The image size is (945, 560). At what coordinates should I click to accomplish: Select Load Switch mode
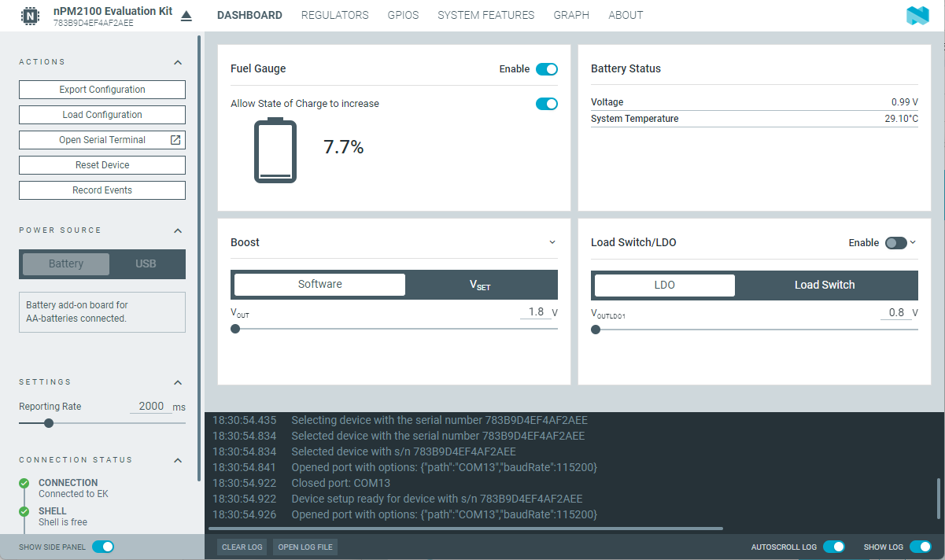[825, 285]
